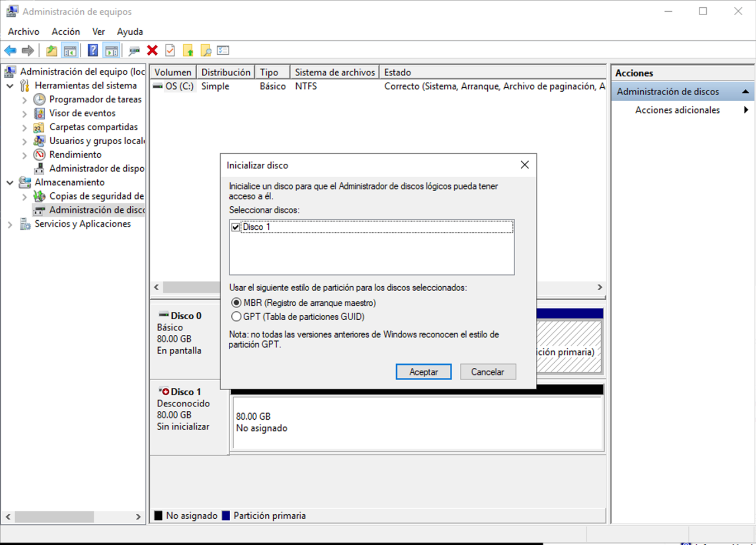Check the Disco 1 selection checkbox
756x545 pixels.
click(236, 226)
